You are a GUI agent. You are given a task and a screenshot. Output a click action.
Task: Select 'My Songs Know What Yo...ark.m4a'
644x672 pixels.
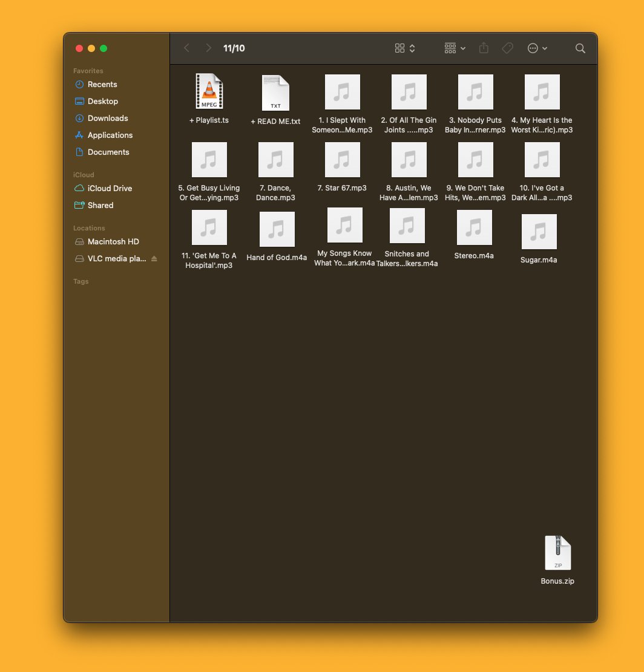point(345,225)
